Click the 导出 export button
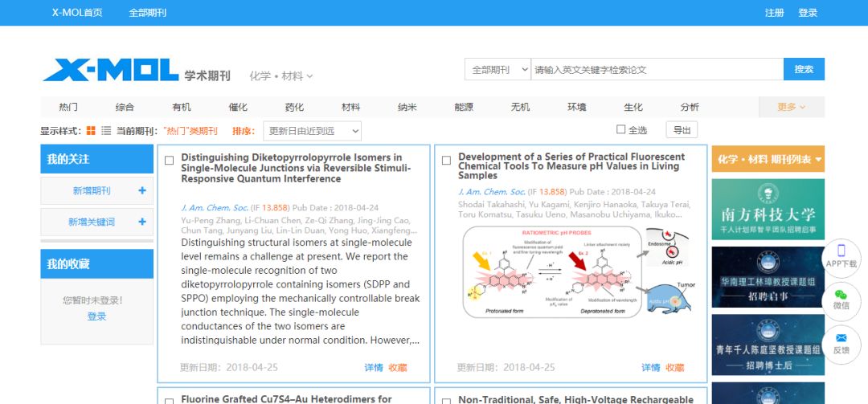 click(682, 130)
